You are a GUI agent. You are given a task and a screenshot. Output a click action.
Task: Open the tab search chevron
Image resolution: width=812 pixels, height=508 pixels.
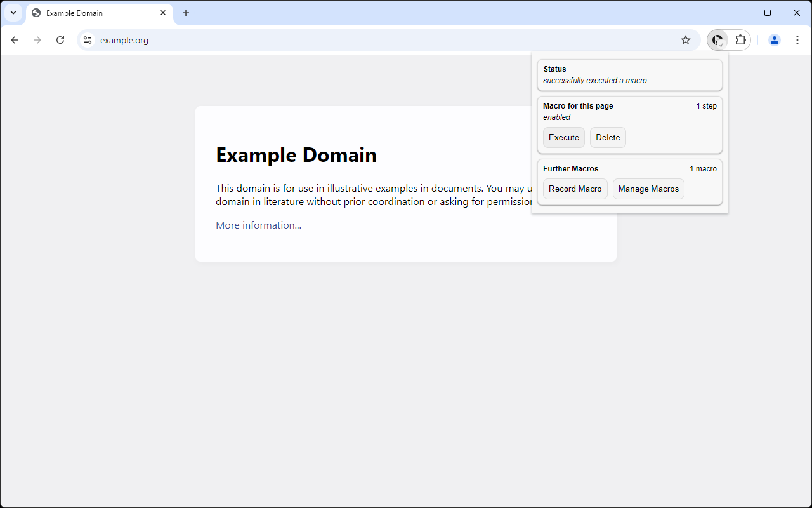(x=13, y=13)
